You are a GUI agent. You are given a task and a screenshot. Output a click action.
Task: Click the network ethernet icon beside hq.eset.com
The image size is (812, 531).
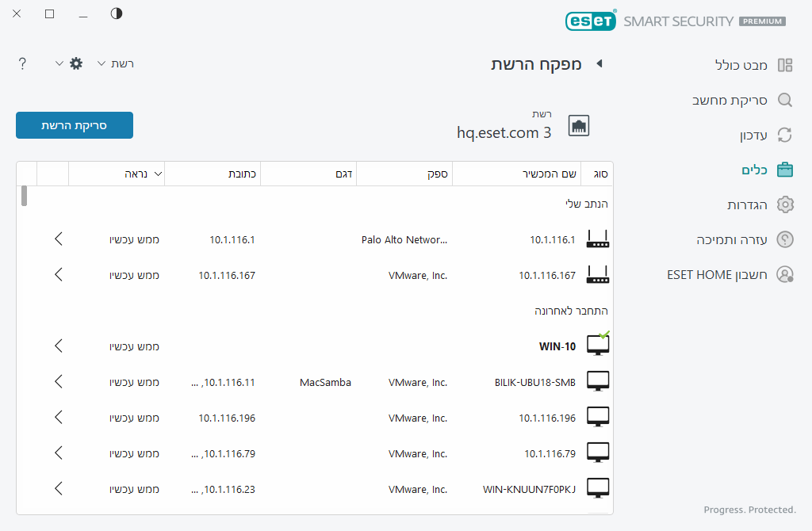579,126
